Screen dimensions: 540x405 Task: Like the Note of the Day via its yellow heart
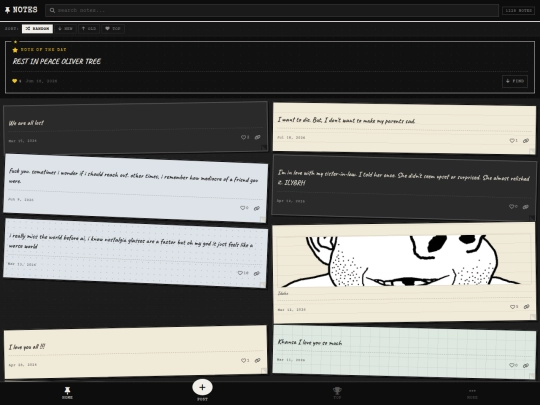[x=14, y=81]
